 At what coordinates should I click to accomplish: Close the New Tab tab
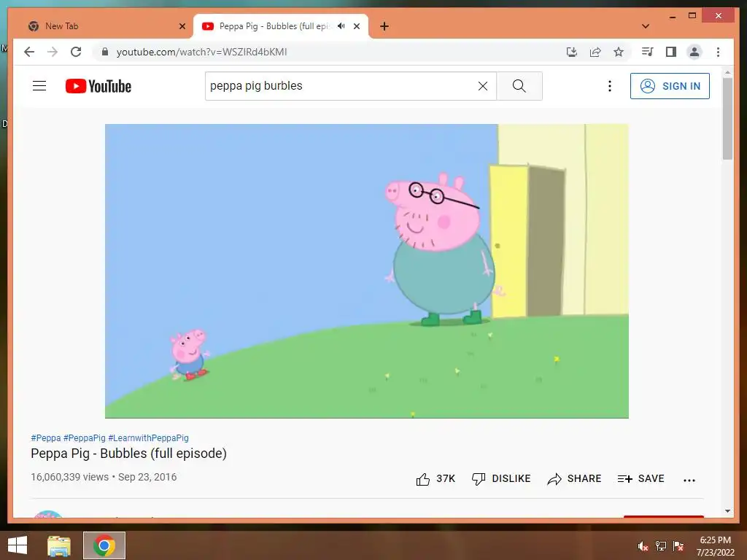[x=182, y=26]
